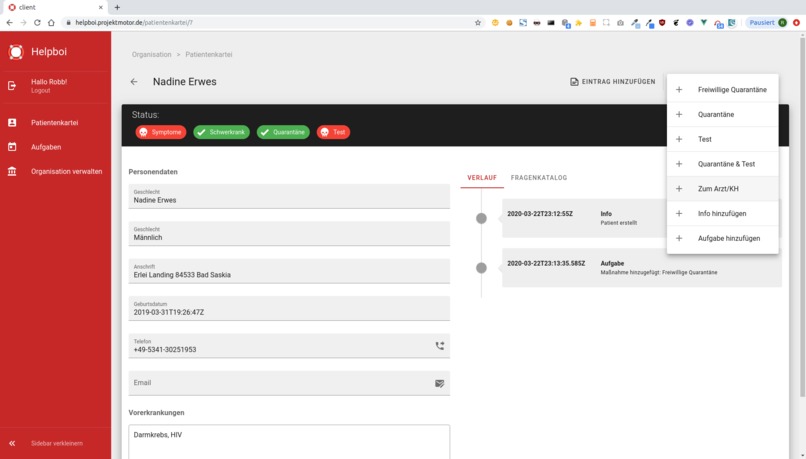The image size is (806, 459).
Task: Click the name field containing Nadine Erwes
Action: (x=289, y=196)
